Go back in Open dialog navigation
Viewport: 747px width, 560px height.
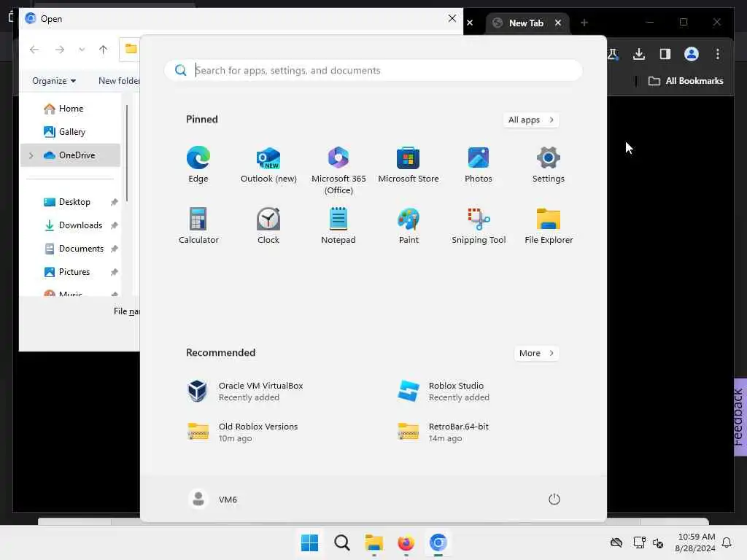34,50
